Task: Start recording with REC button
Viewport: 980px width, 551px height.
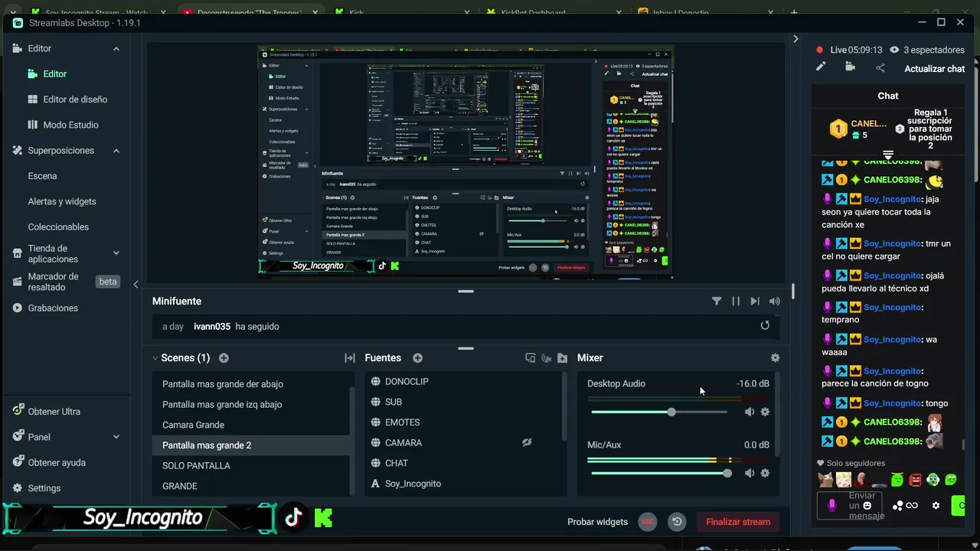Action: coord(648,522)
